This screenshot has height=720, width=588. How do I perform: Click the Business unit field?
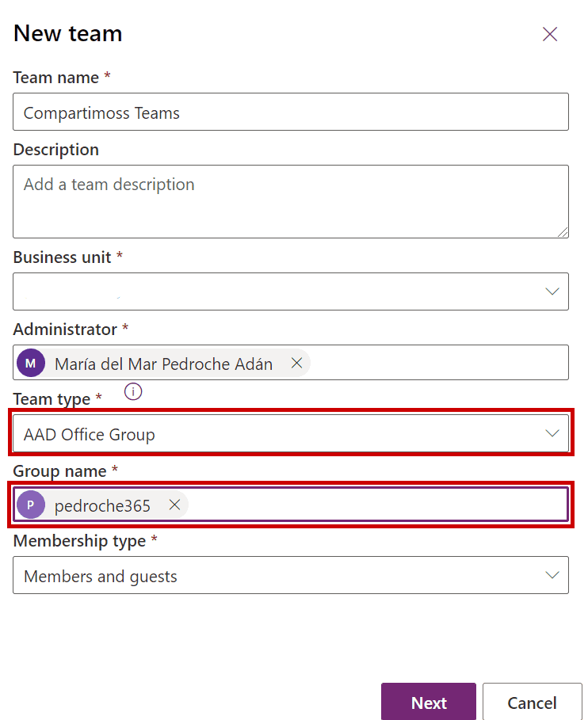coord(290,291)
